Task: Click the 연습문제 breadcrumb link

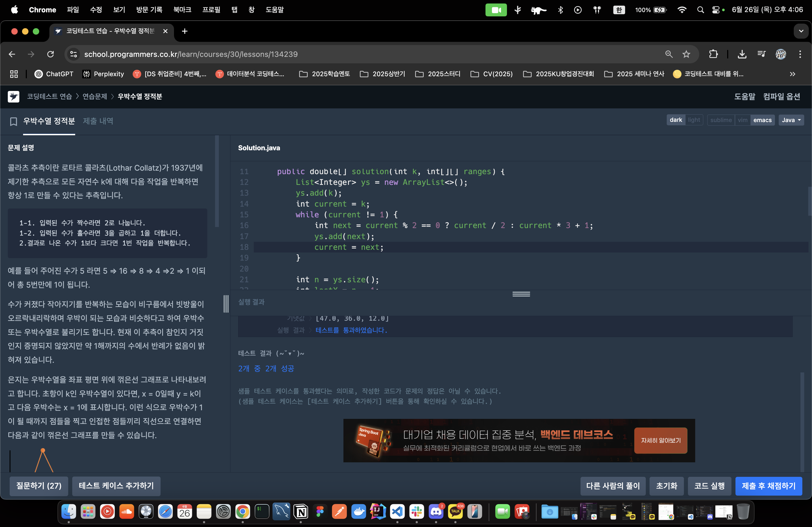Action: [x=95, y=97]
